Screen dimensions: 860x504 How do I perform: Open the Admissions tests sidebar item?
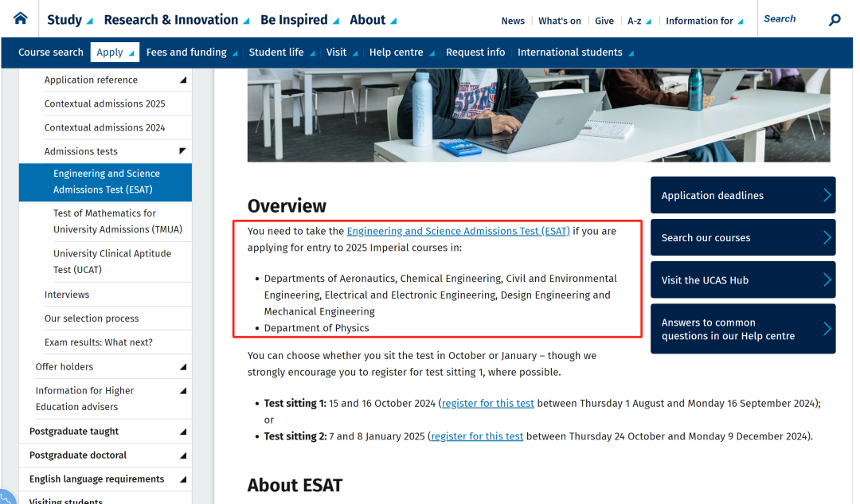click(x=81, y=151)
